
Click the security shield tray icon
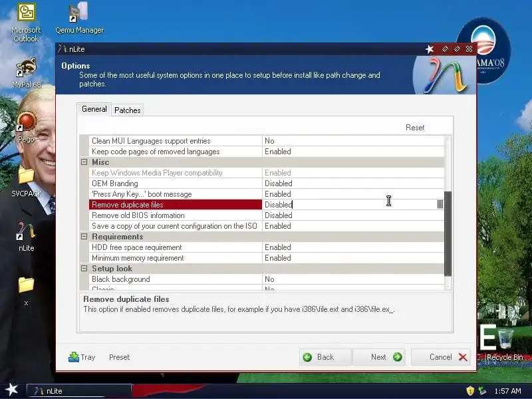(470, 391)
